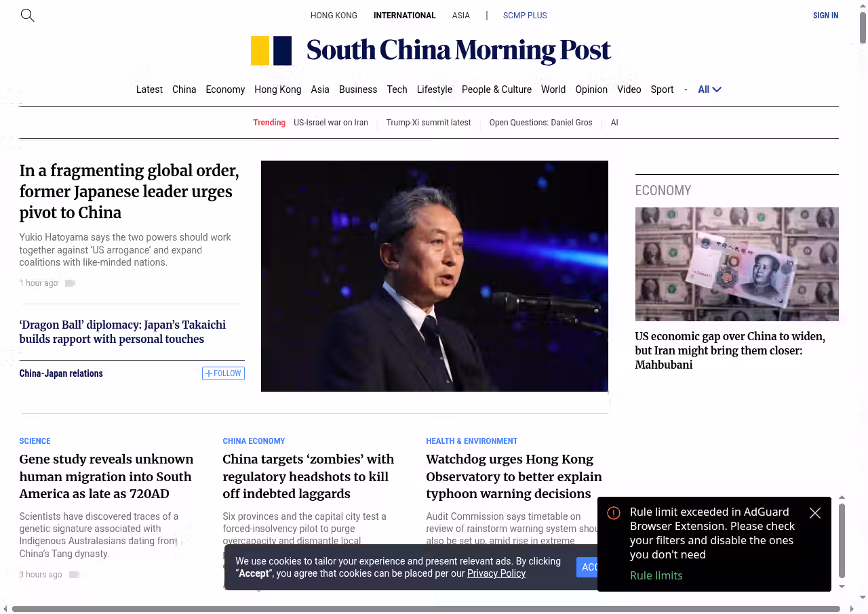Open trending topic US-Israel war on Iran

click(330, 123)
